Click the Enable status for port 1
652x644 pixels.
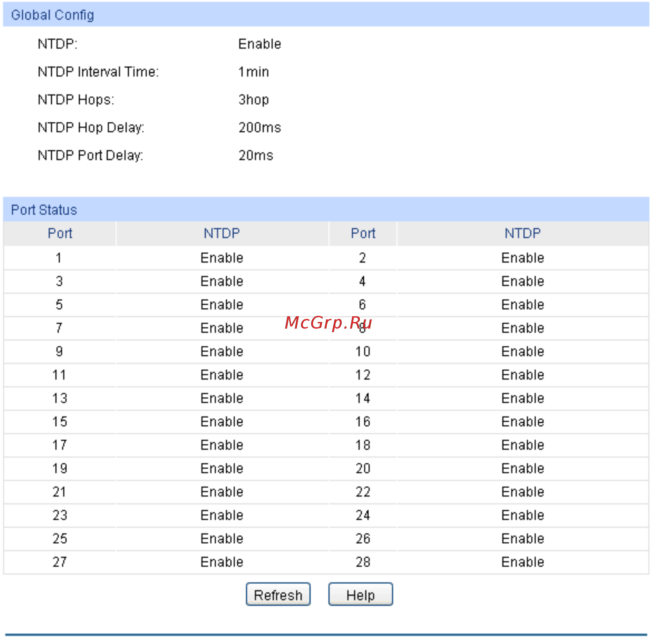coord(222,258)
